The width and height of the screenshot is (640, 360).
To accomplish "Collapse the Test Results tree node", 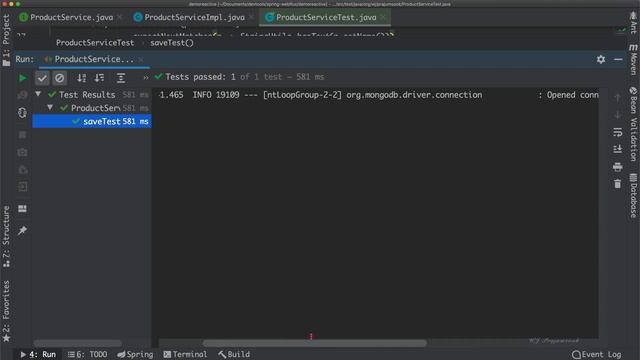I will (38, 94).
